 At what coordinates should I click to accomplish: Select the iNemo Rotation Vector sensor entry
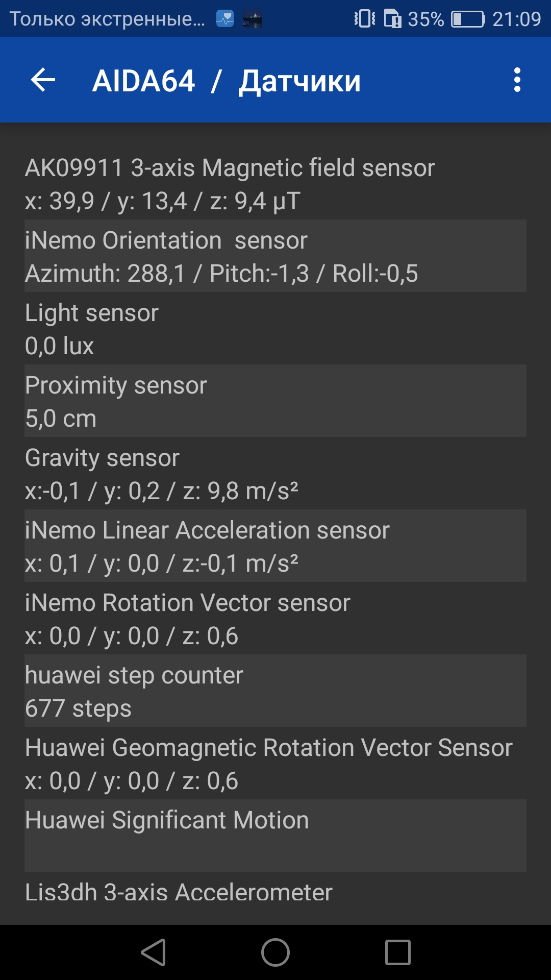coord(275,618)
